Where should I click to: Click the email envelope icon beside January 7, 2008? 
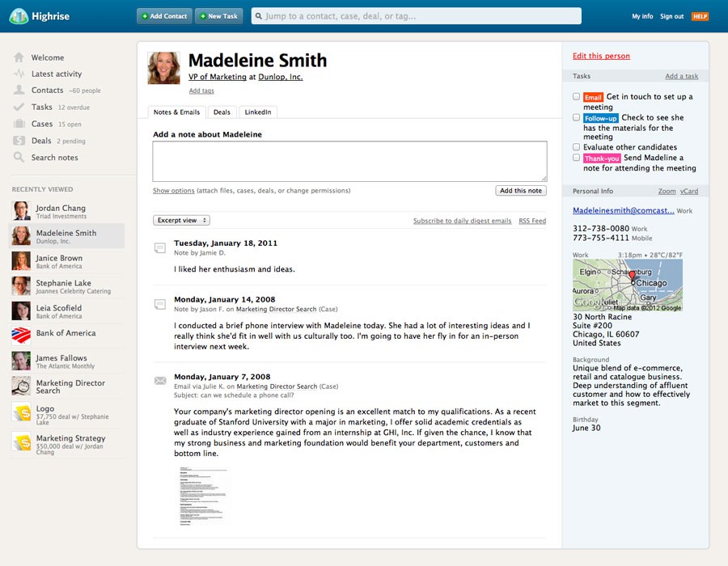tap(159, 381)
